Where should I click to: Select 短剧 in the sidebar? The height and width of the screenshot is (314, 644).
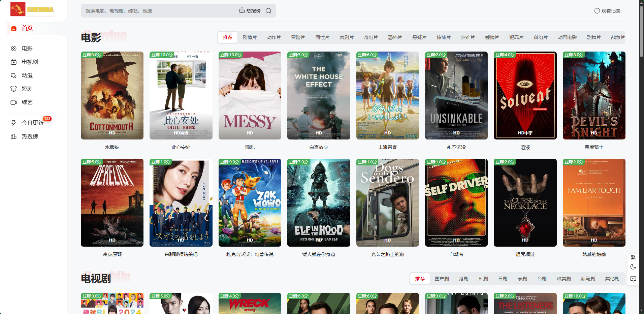pos(27,89)
